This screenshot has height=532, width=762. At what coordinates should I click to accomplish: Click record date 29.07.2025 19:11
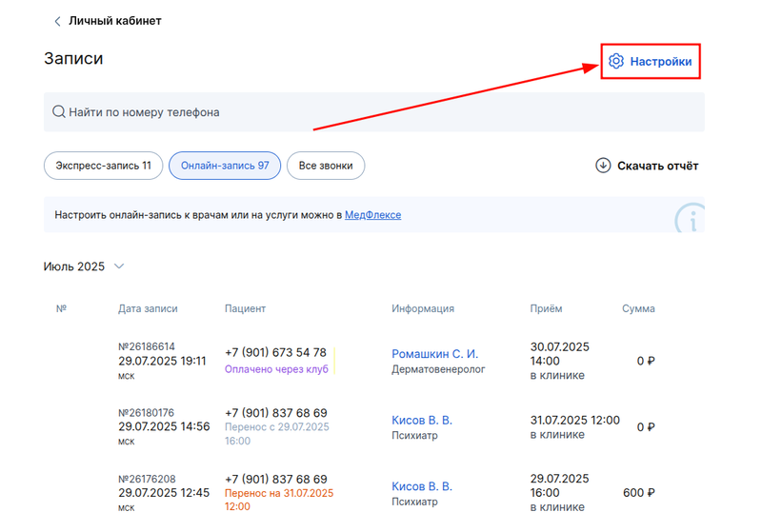(162, 361)
